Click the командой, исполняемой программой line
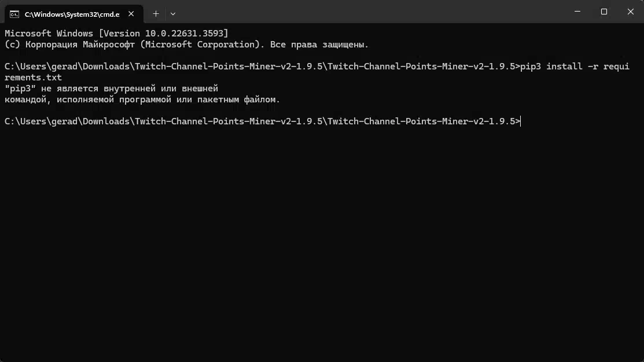The height and width of the screenshot is (362, 644). coord(142,99)
